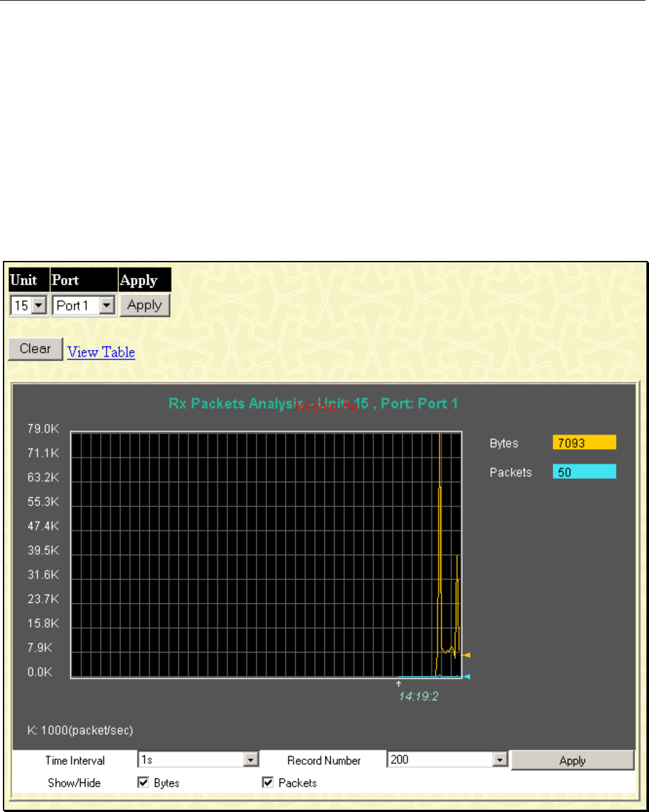This screenshot has width=649, height=812.
Task: Click the 15.8K axis label
Action: coord(43,623)
